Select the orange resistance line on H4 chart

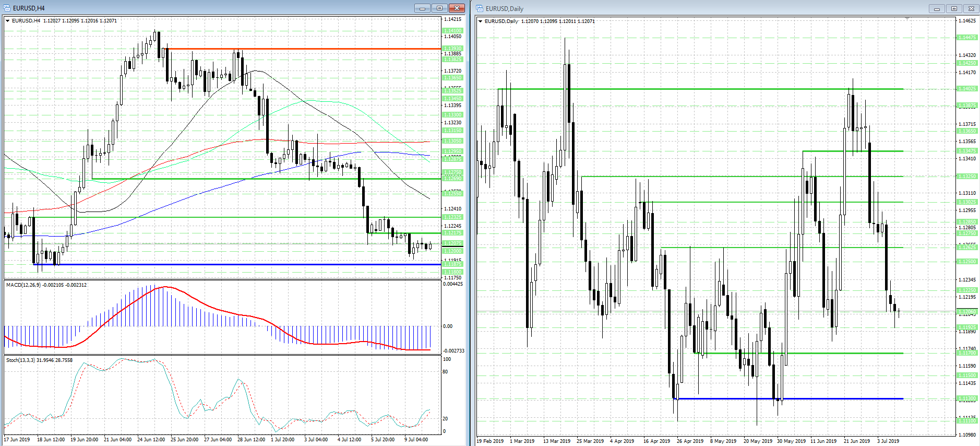(303, 49)
